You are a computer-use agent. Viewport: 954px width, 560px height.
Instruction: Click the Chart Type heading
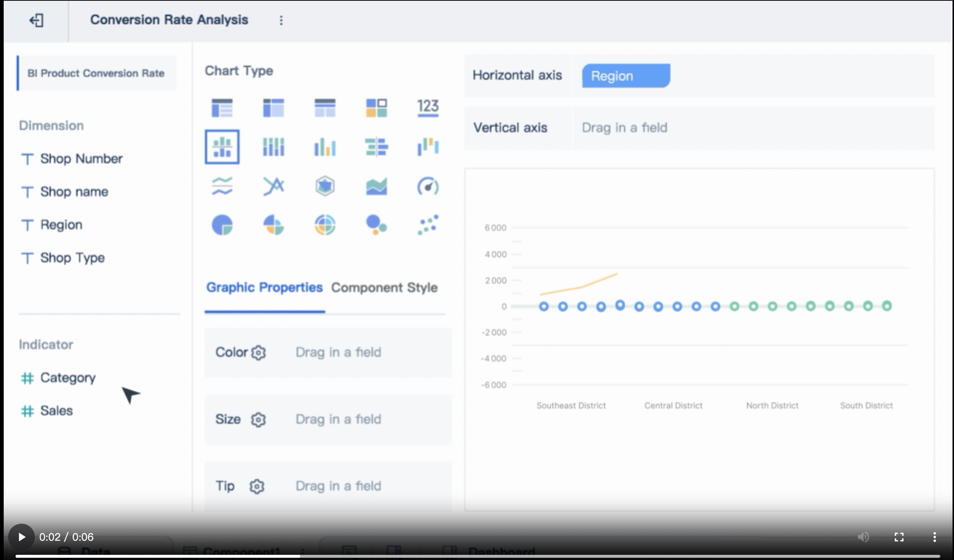[x=239, y=71]
